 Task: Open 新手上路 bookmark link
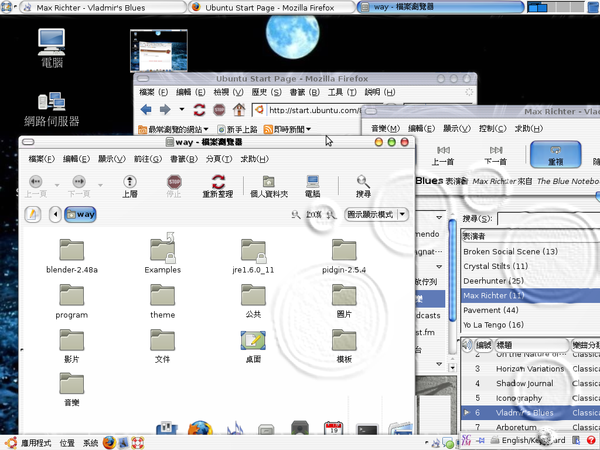coord(237,129)
